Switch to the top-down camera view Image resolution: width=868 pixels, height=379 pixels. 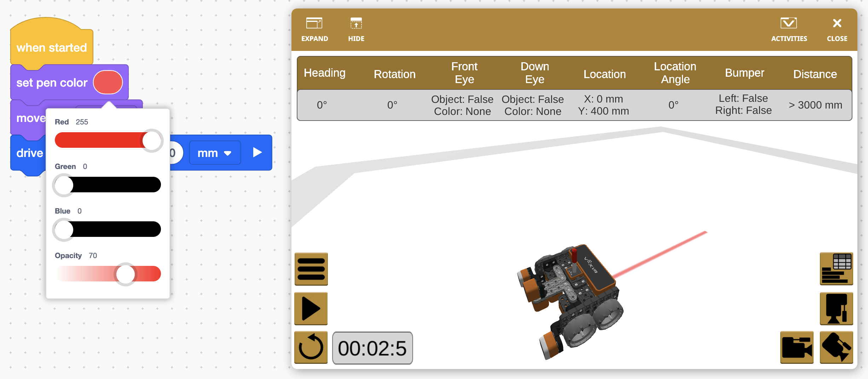(x=836, y=308)
